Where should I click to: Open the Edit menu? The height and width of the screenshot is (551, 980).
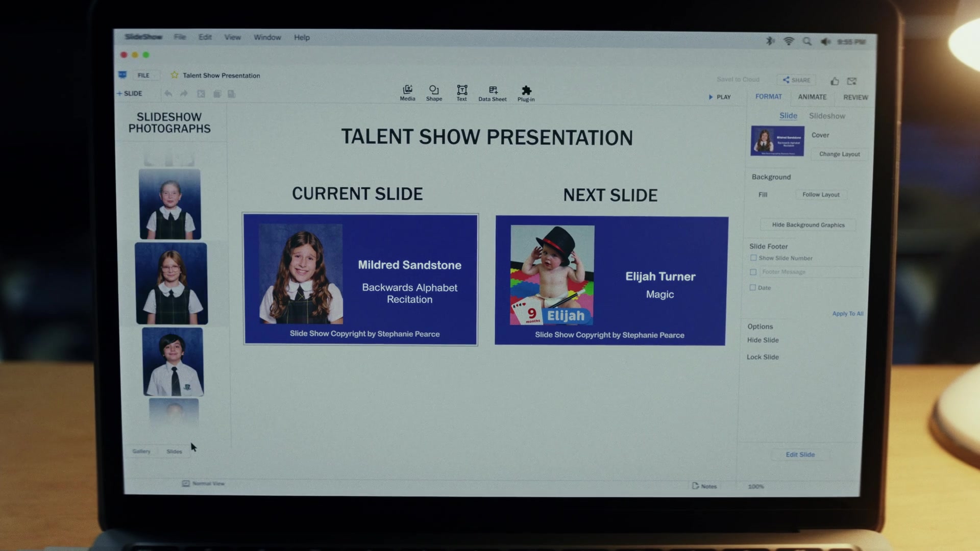[x=205, y=37]
